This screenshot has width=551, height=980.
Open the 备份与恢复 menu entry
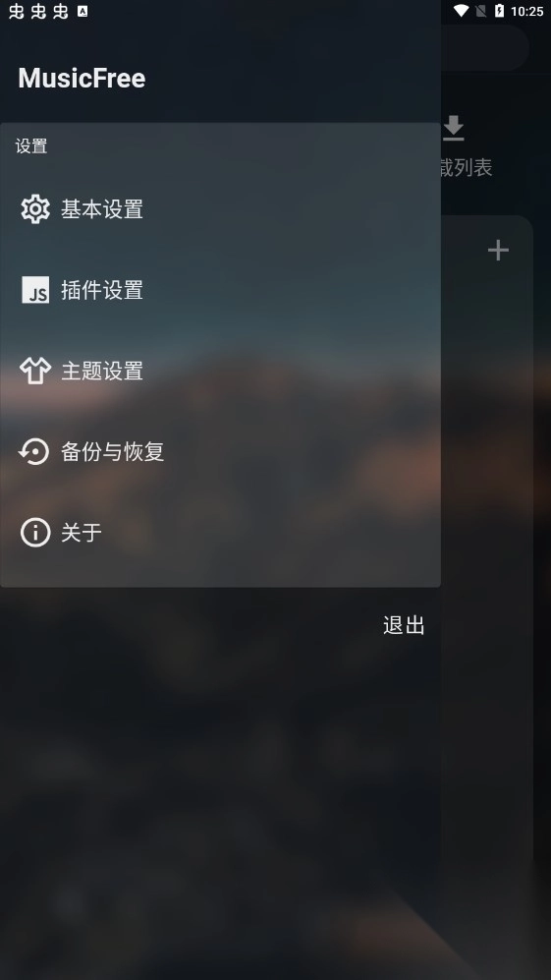point(221,451)
